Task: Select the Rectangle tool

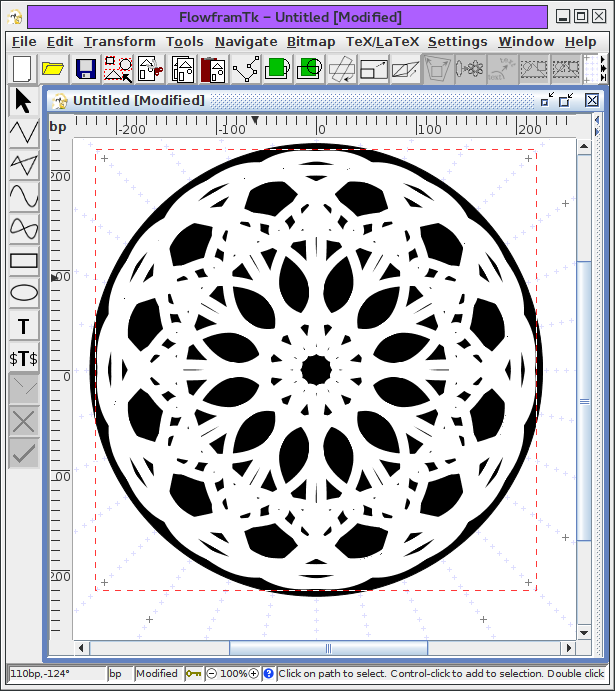Action: click(x=24, y=261)
